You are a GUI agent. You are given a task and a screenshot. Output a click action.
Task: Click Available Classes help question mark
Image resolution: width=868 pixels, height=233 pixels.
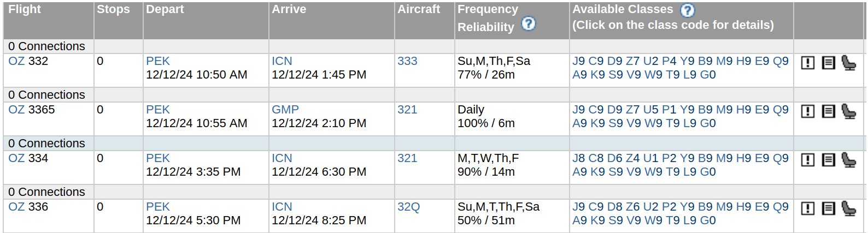click(x=687, y=10)
